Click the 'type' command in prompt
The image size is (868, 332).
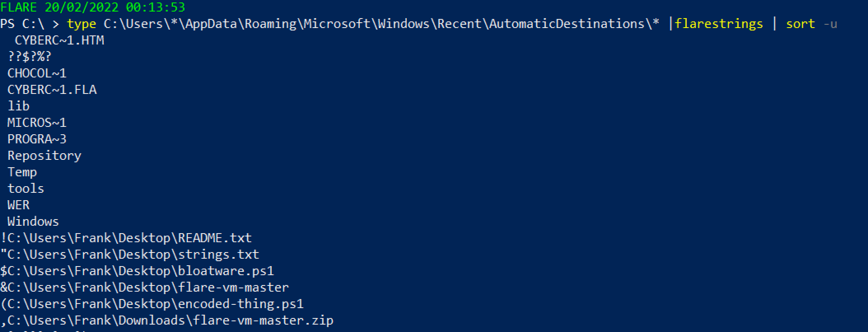pyautogui.click(x=82, y=24)
